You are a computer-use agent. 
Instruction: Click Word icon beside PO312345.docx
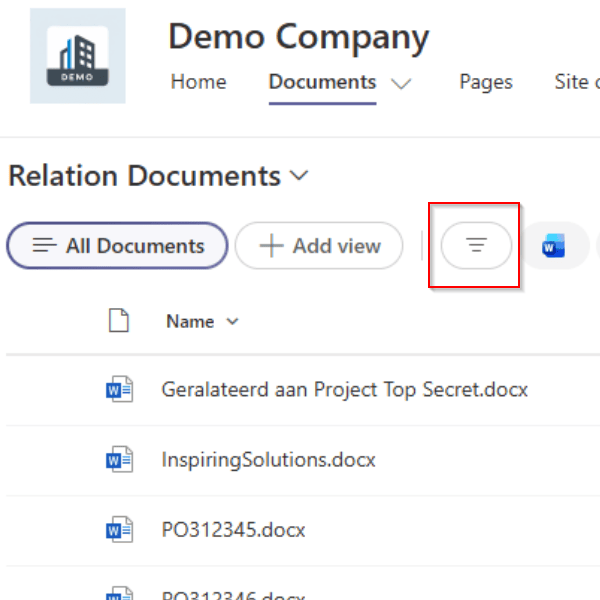point(119,529)
